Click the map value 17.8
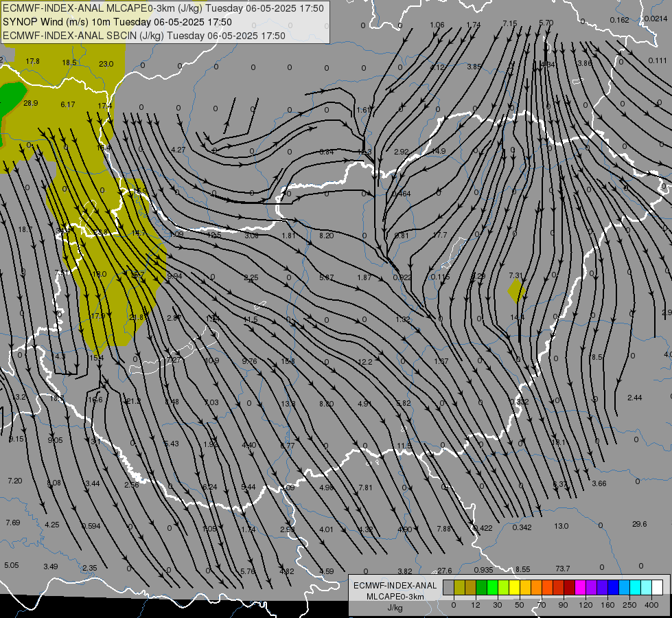Screen dimensions: 672x618 [32, 61]
